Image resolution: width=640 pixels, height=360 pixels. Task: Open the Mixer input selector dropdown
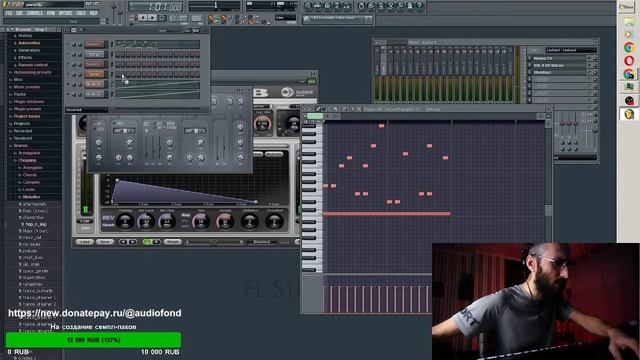pos(571,50)
